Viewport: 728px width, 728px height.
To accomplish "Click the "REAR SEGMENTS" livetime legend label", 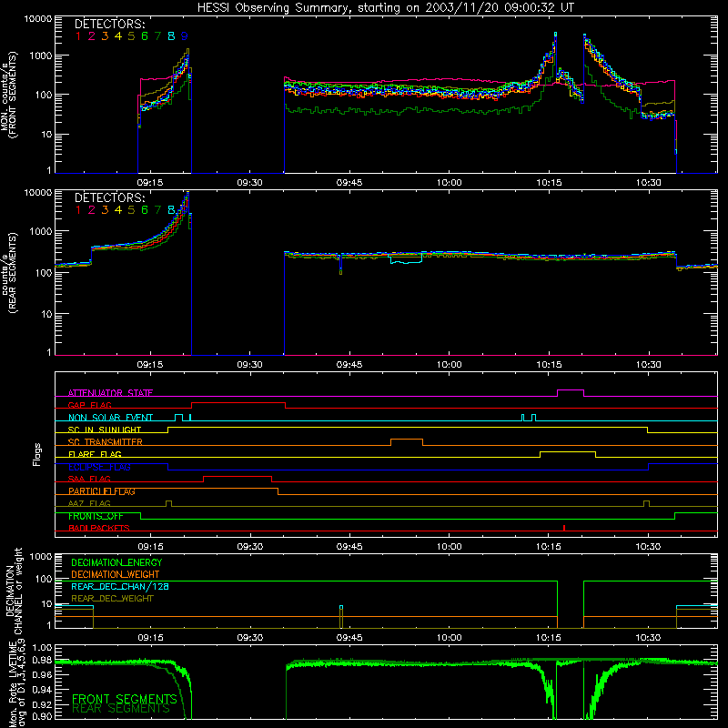I will pyautogui.click(x=121, y=709).
